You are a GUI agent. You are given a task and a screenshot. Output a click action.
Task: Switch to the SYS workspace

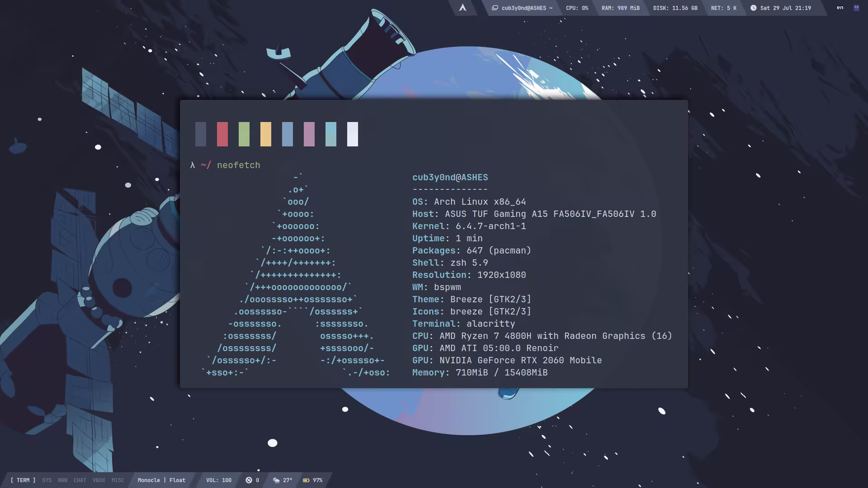pos(47,480)
